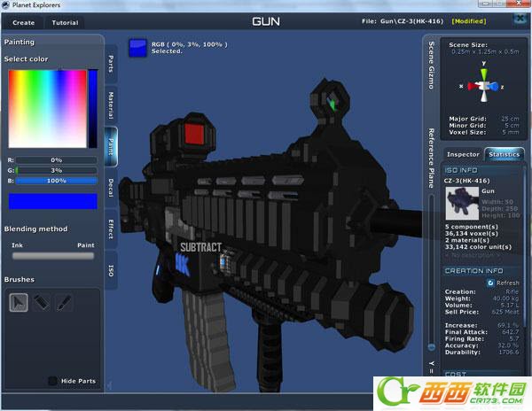Switch to the Parts side tab
Screen dimensions: 532x411
(111, 64)
